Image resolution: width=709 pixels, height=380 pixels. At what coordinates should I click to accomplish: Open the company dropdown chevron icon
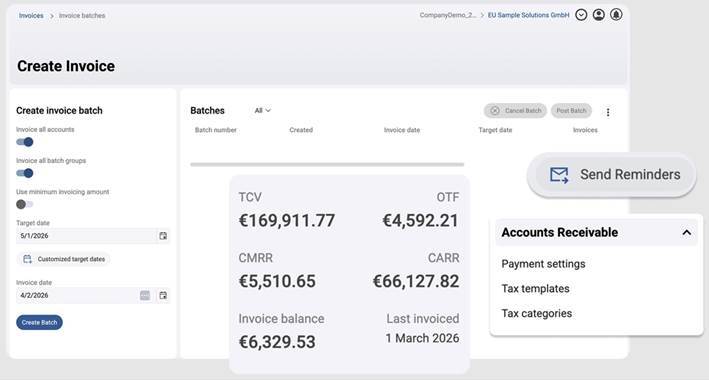(x=581, y=15)
